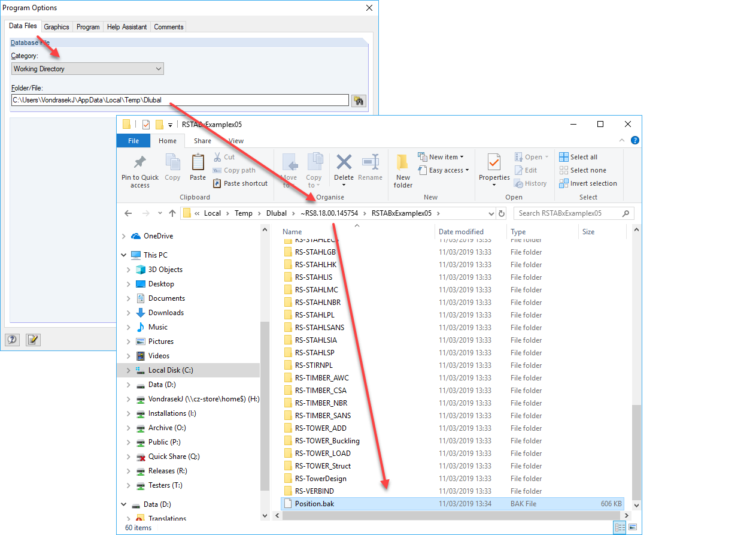Open the blue File menu in Explorer
The image size is (756, 535).
click(x=133, y=140)
